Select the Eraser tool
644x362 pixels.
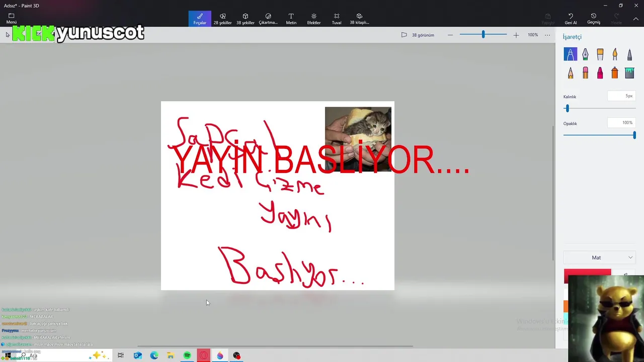[x=585, y=73]
